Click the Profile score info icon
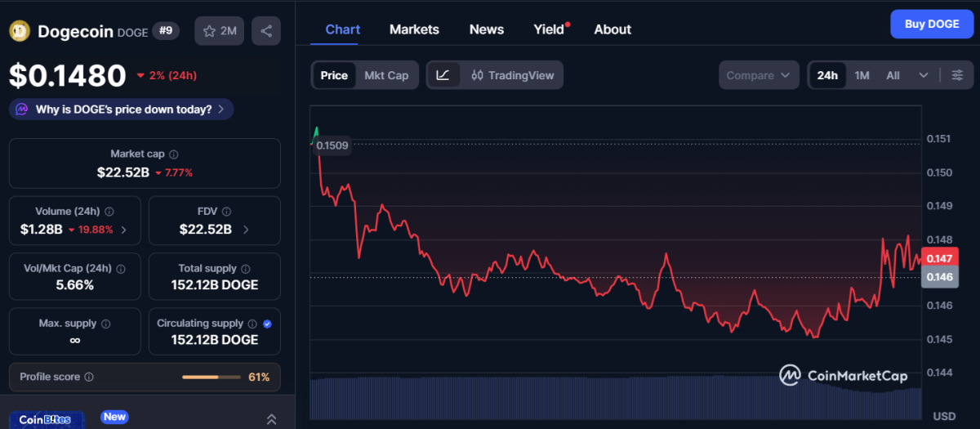Screen dimensions: 980x429 pyautogui.click(x=89, y=377)
